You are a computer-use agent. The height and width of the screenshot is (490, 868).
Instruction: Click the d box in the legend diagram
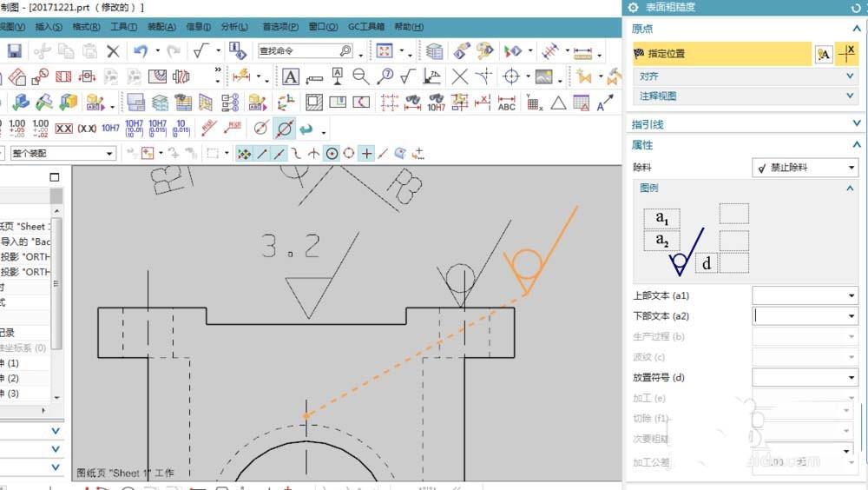(x=707, y=263)
